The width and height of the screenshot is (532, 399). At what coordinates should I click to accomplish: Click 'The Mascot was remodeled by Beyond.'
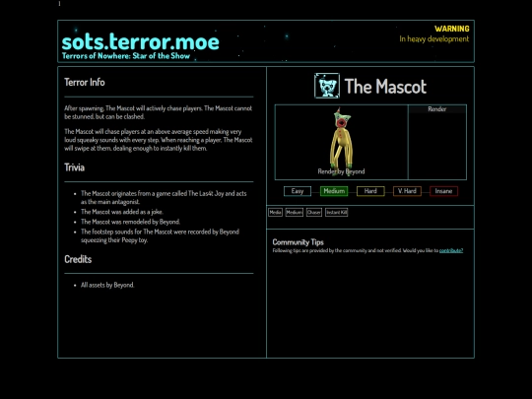click(x=130, y=222)
